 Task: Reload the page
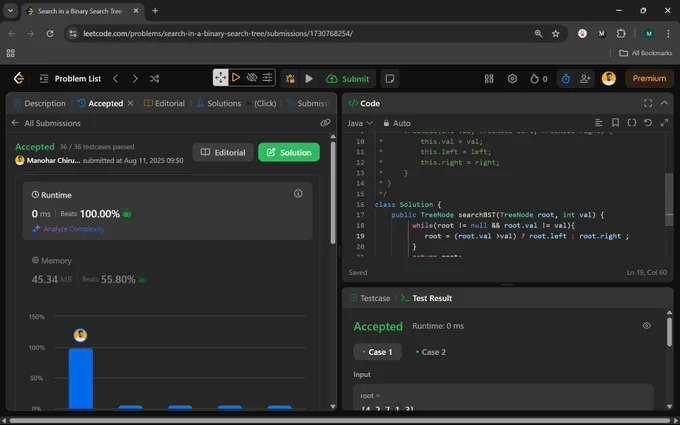point(50,33)
